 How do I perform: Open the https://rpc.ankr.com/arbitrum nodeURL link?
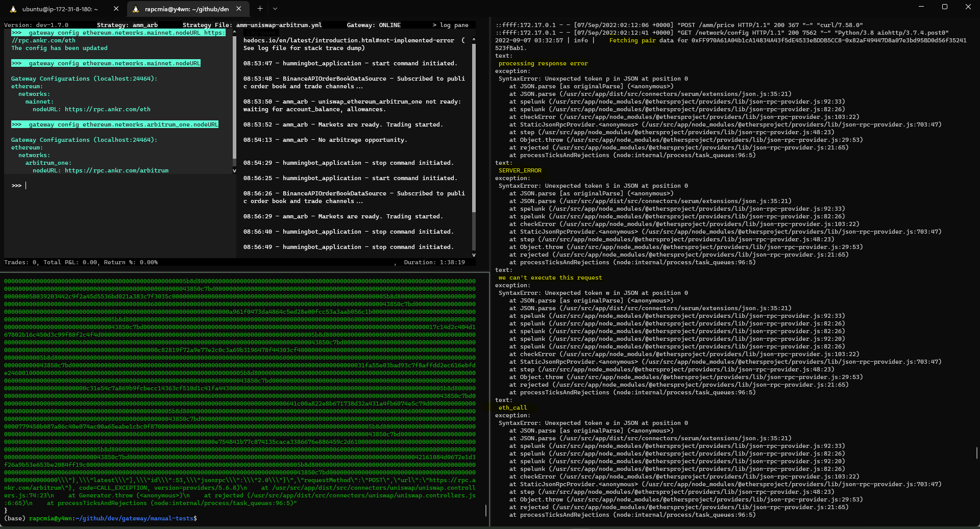117,170
